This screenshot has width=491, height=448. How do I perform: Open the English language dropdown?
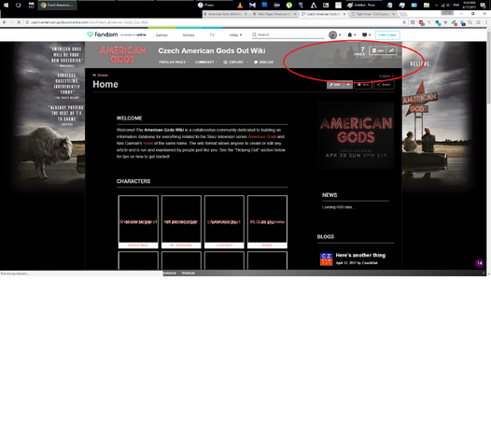(386, 77)
